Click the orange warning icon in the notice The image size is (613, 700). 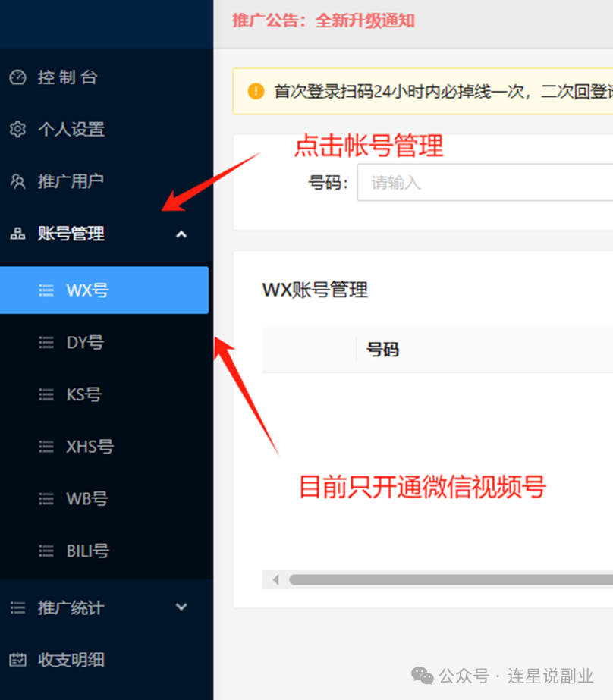coord(256,91)
